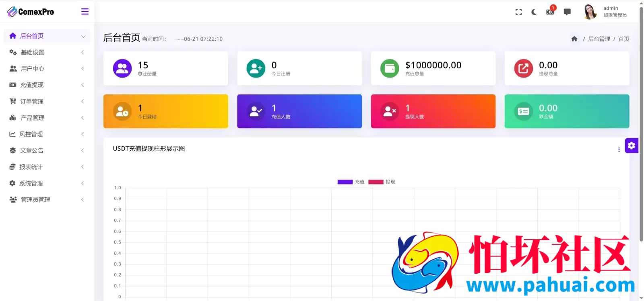Select 系统管理 in the sidebar
This screenshot has height=301, width=644.
(47, 183)
